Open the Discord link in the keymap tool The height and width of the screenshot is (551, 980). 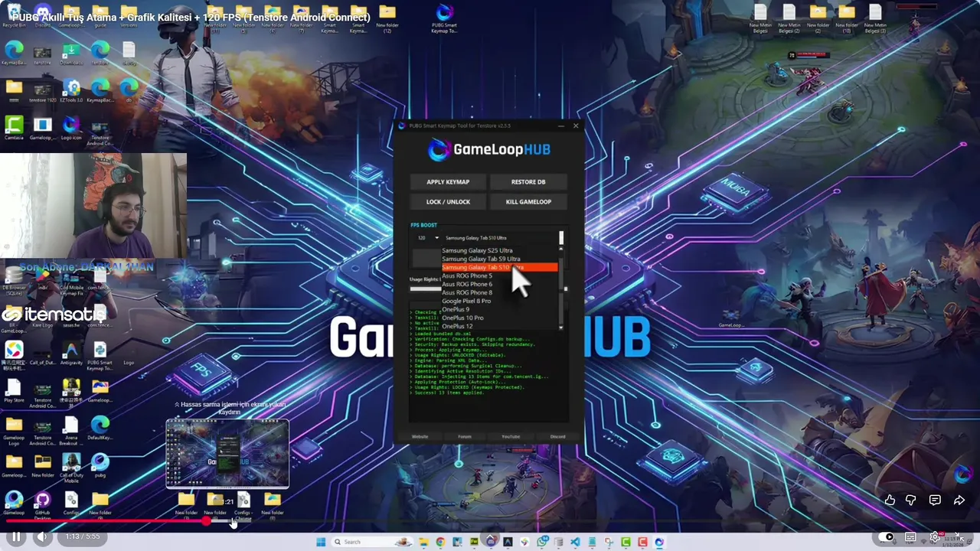557,437
